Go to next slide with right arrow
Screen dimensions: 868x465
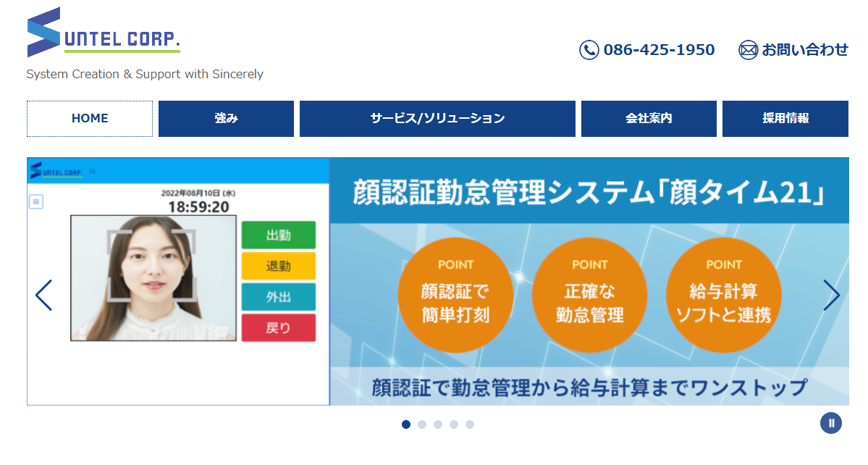832,295
